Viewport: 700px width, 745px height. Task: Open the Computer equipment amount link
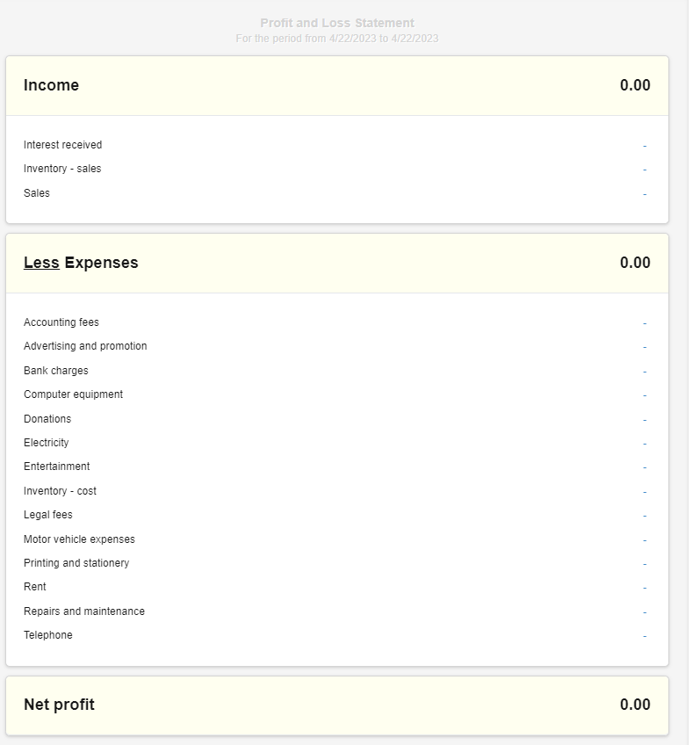[x=645, y=395]
